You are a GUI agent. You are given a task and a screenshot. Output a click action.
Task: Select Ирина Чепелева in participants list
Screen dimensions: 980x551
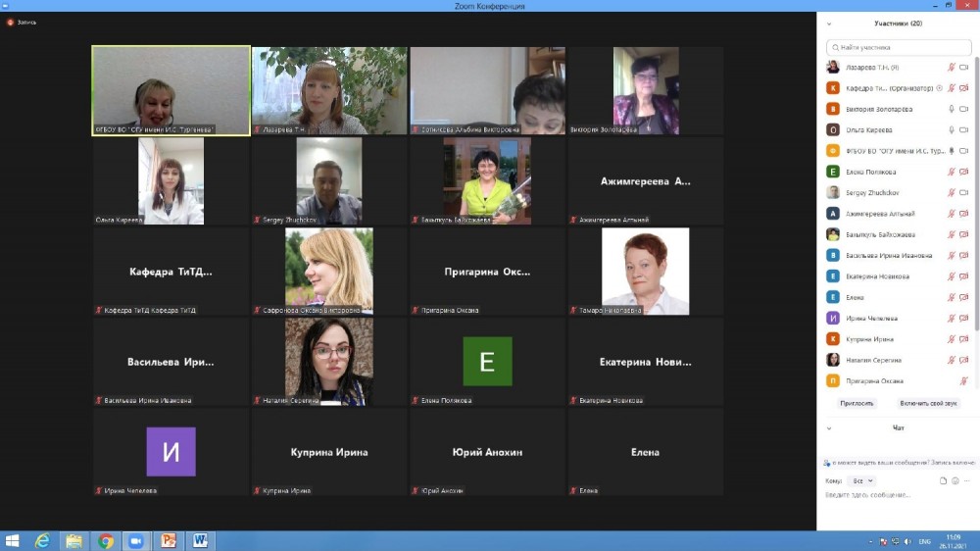[x=870, y=318]
